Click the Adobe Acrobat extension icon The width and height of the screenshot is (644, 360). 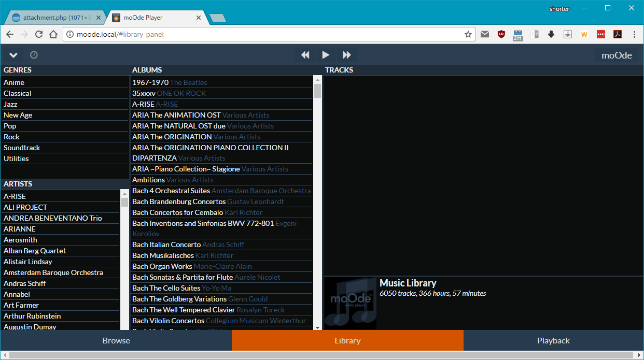pyautogui.click(x=618, y=34)
